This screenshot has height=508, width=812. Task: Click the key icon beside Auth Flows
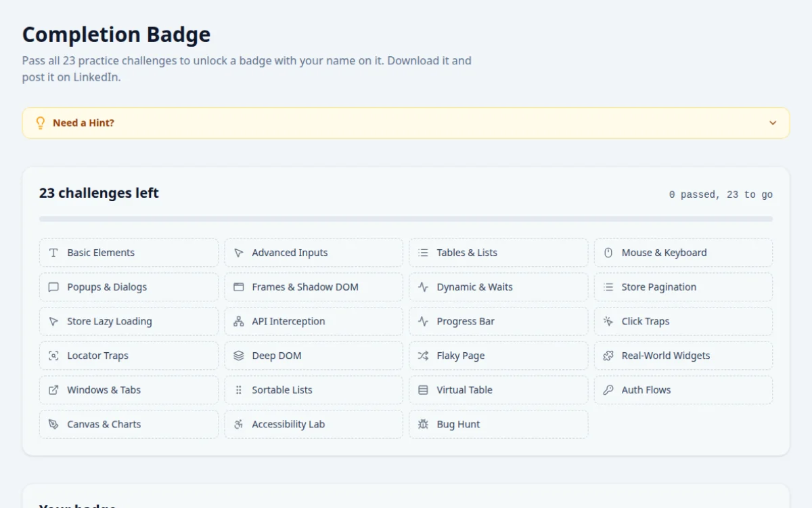[x=608, y=390]
